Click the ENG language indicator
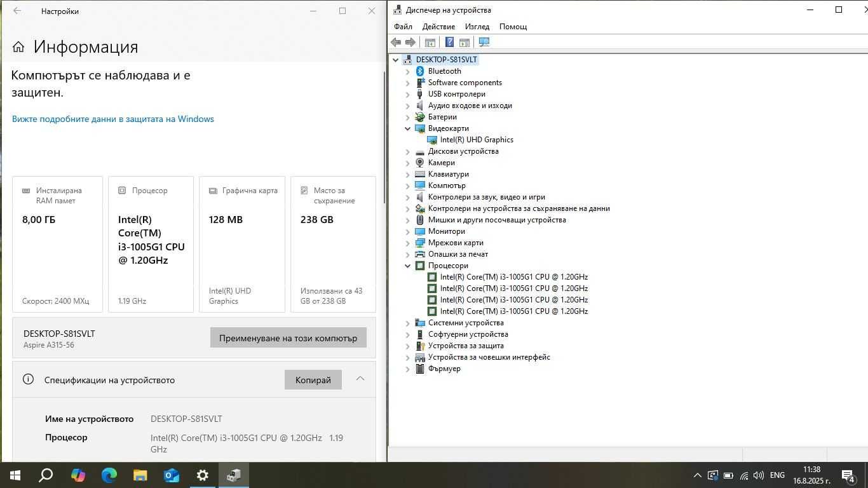The height and width of the screenshot is (488, 868). pos(777,475)
